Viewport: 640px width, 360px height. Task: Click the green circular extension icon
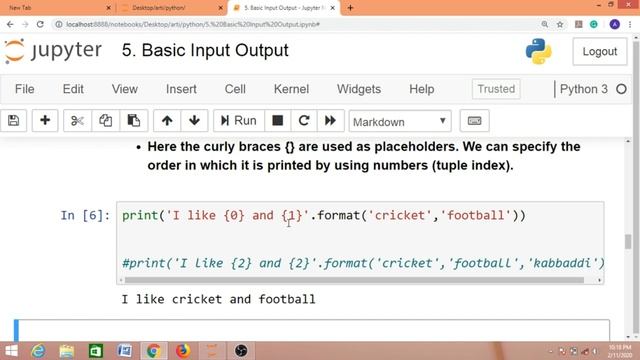(593, 24)
